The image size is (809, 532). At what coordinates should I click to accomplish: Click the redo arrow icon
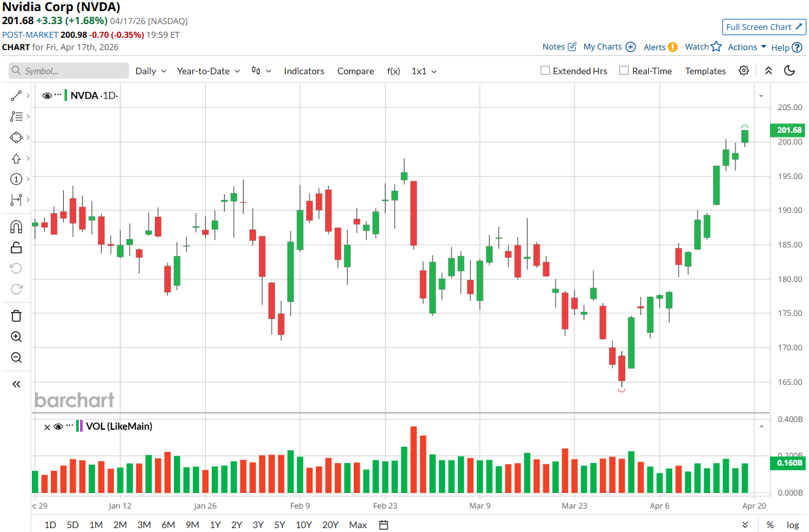(x=16, y=289)
